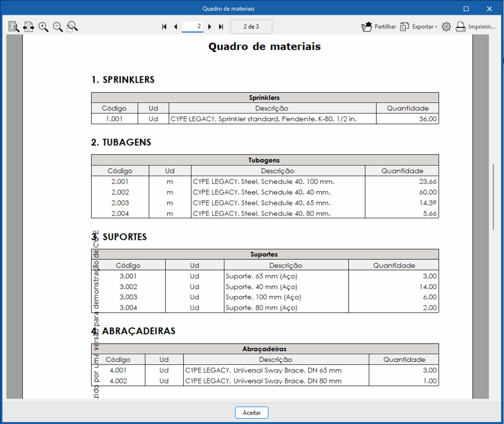Click 'Suporte, 80 mm (Aço)' description
The width and height of the screenshot is (504, 424).
pos(261,308)
